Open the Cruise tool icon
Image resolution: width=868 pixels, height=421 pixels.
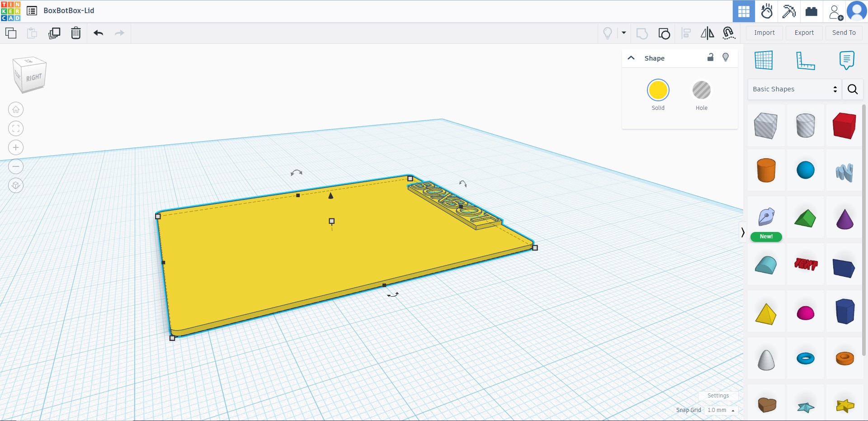(x=729, y=33)
